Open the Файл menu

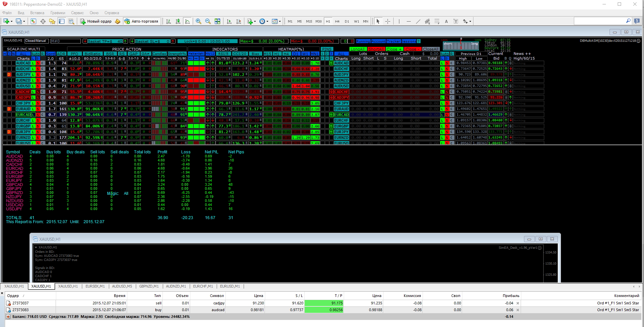7,13
